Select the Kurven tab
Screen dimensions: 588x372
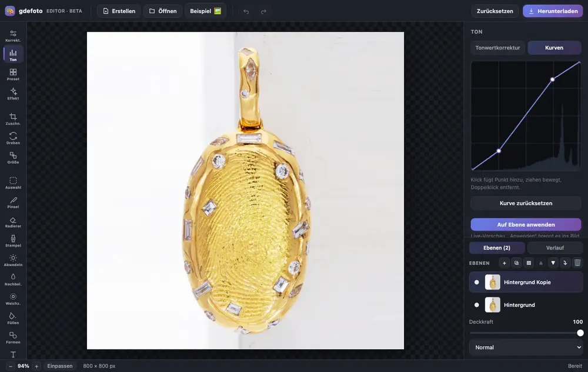pyautogui.click(x=554, y=48)
